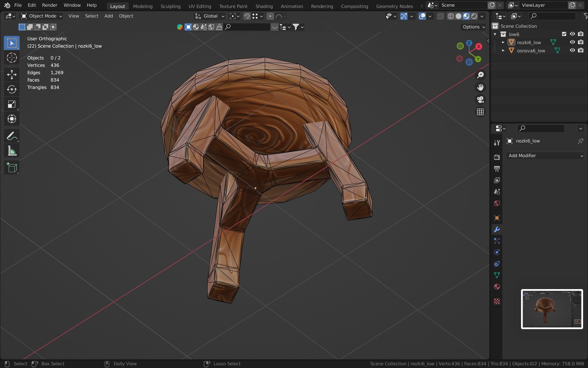This screenshot has width=588, height=368.
Task: Click the zoom magnifier viewport button
Action: pyautogui.click(x=480, y=75)
